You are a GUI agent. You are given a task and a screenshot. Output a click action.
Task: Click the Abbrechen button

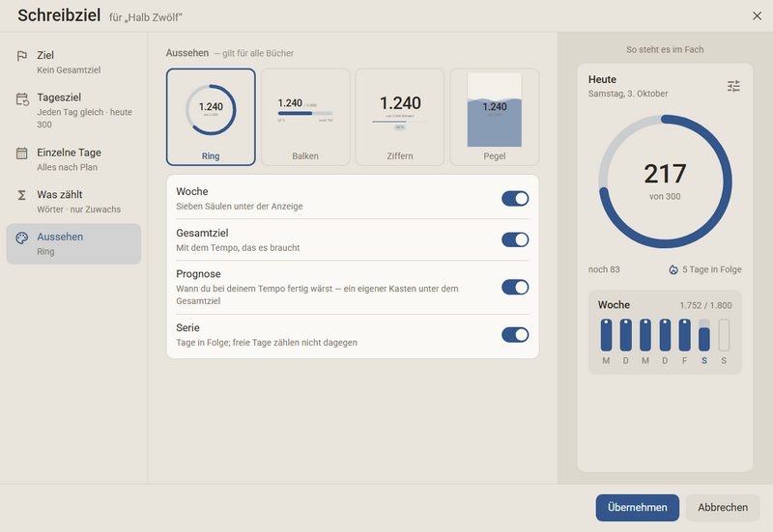(x=722, y=507)
